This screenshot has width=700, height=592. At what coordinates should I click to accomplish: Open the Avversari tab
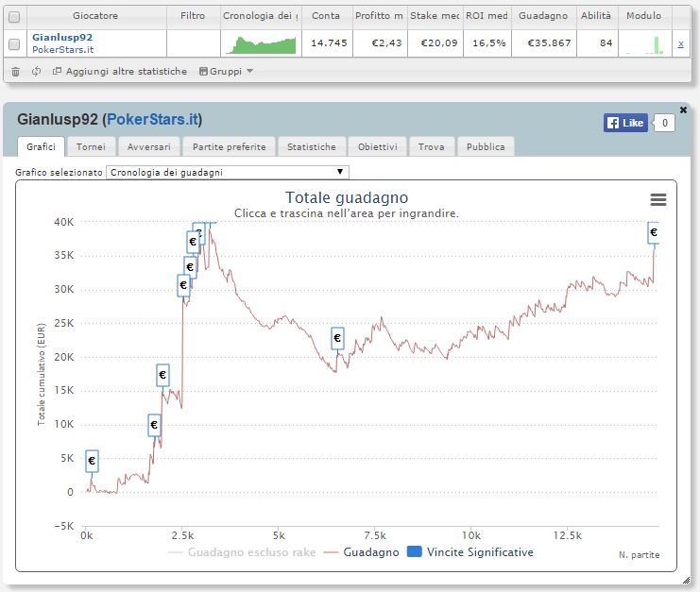[149, 146]
